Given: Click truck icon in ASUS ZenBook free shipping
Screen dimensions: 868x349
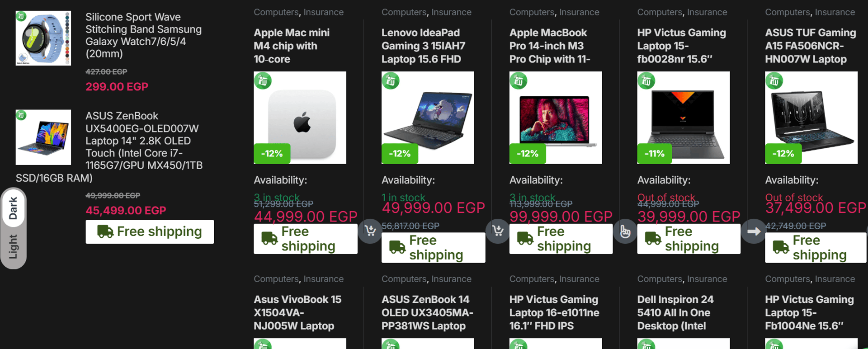Looking at the screenshot, I should [105, 231].
